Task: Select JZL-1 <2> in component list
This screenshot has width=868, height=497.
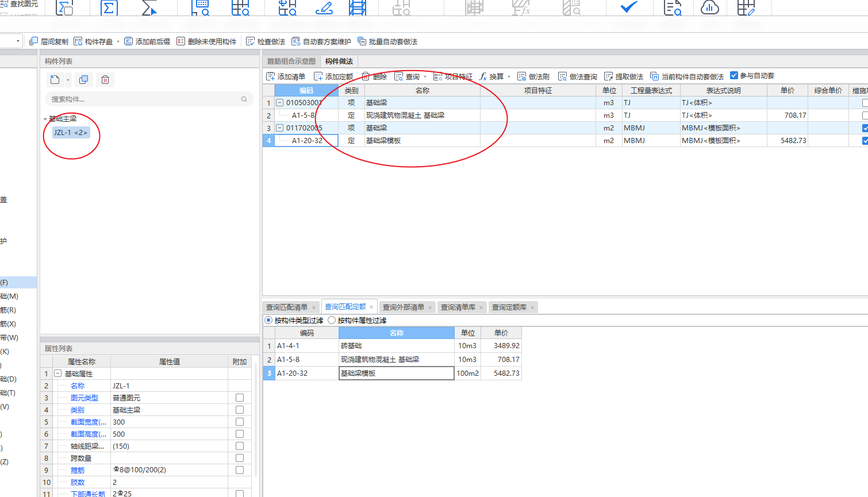Action: point(71,133)
